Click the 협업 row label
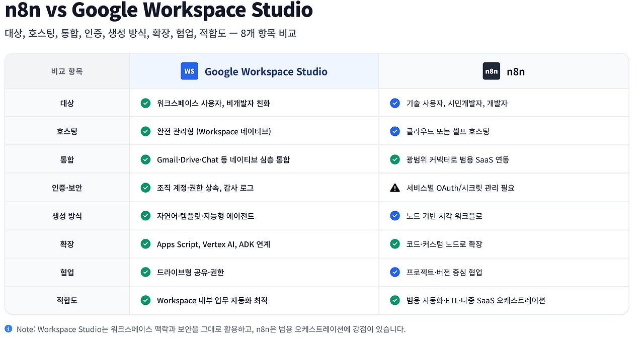644x342 pixels. [67, 272]
